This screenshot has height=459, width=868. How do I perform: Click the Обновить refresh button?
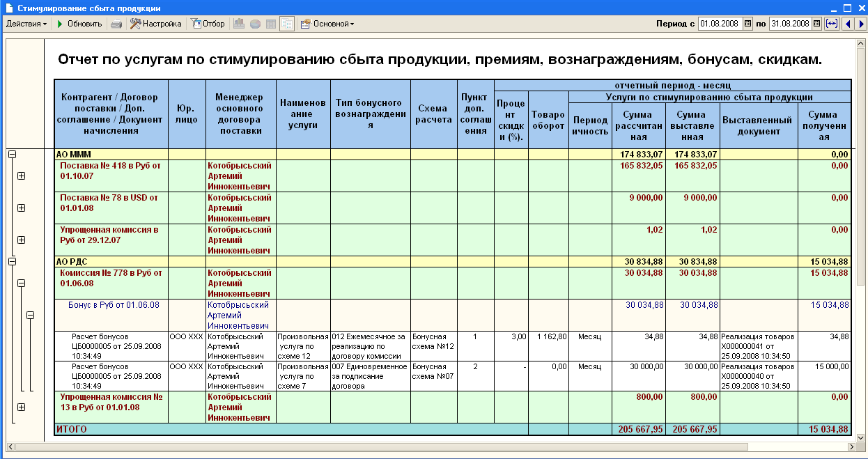79,24
